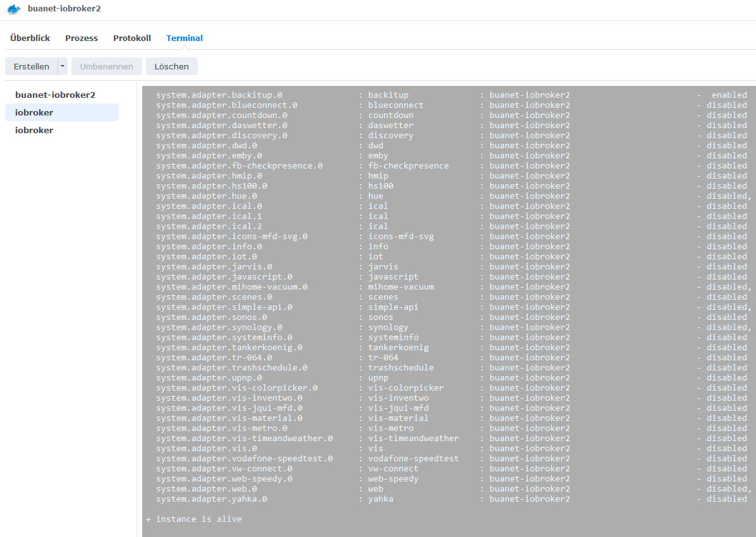Select the Terminal tab
The width and height of the screenshot is (756, 537).
(184, 38)
